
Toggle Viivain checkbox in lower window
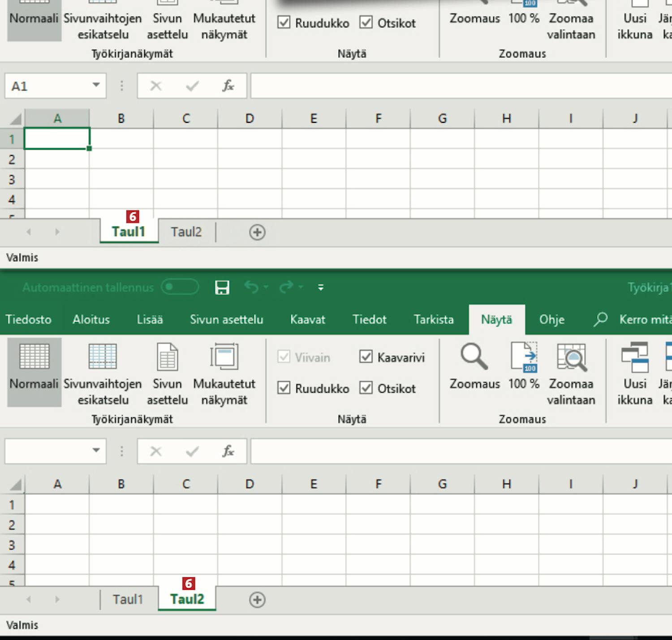click(284, 357)
